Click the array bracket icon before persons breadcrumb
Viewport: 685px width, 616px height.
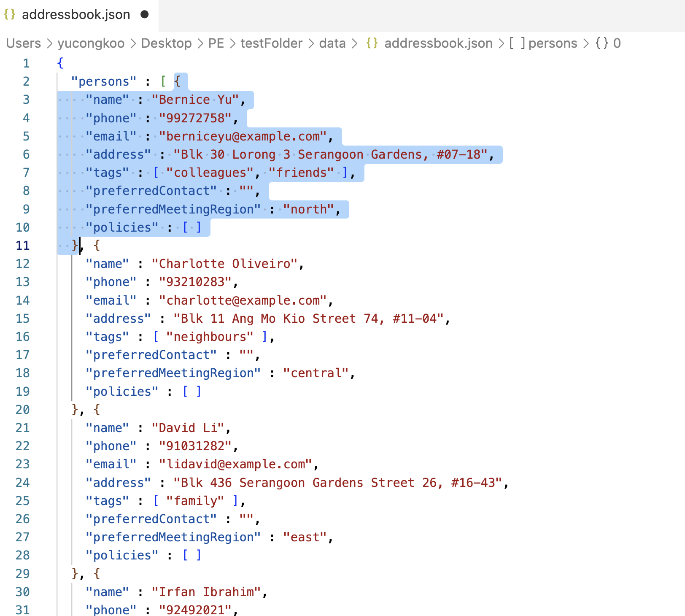pos(517,43)
